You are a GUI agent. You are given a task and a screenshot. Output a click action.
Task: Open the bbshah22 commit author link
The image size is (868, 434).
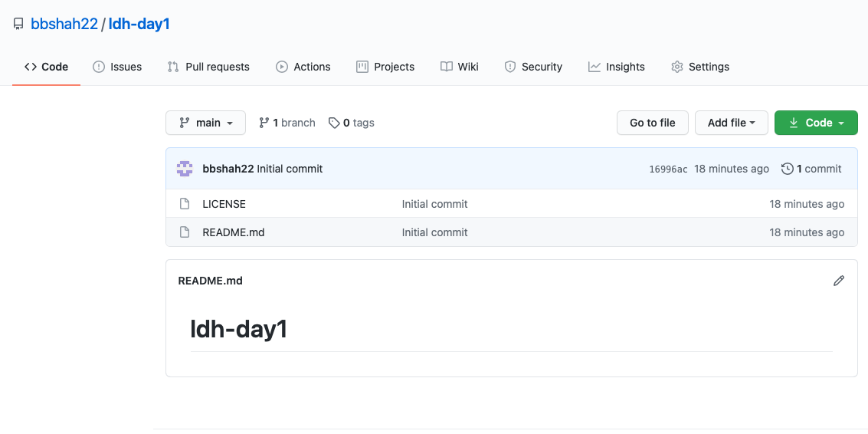(228, 169)
